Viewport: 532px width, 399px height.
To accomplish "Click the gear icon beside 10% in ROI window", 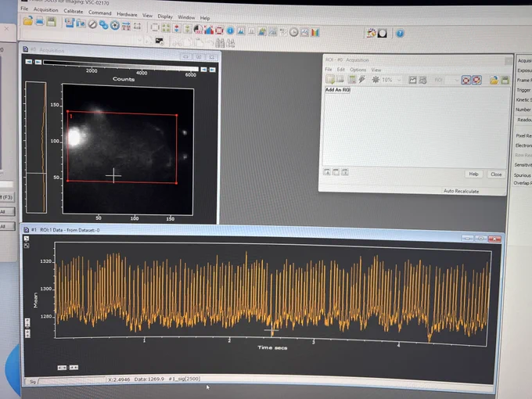I will [x=376, y=80].
